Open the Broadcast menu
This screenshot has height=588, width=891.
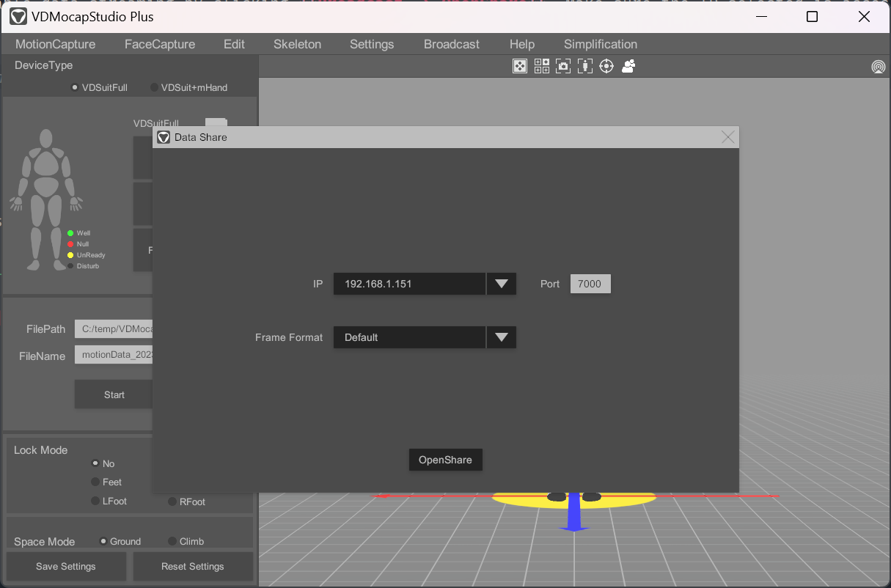[x=452, y=44]
